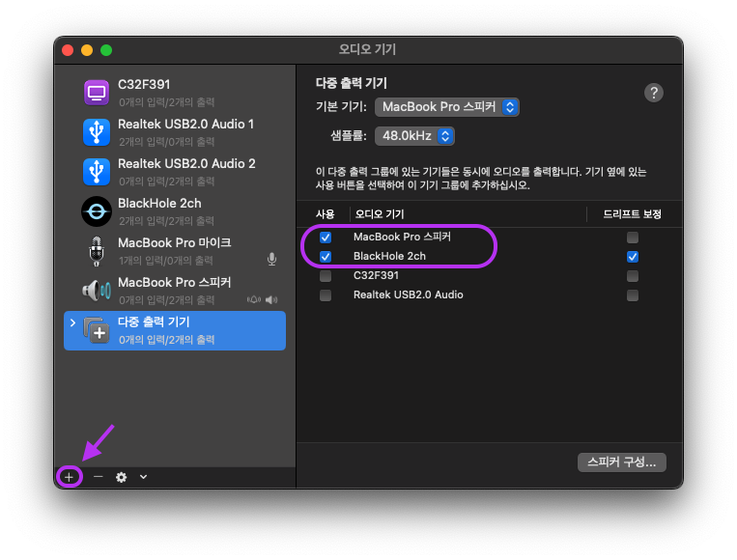
Task: Click the Realtek USB2.0 Audio 2 USB icon
Action: (x=97, y=172)
